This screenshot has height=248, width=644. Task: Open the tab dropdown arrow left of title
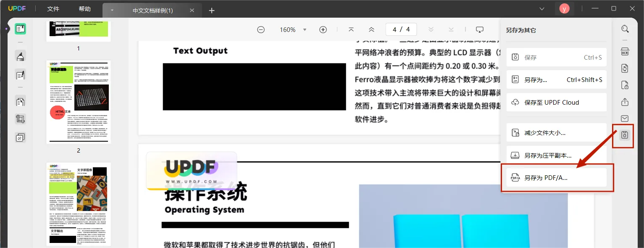[112, 11]
